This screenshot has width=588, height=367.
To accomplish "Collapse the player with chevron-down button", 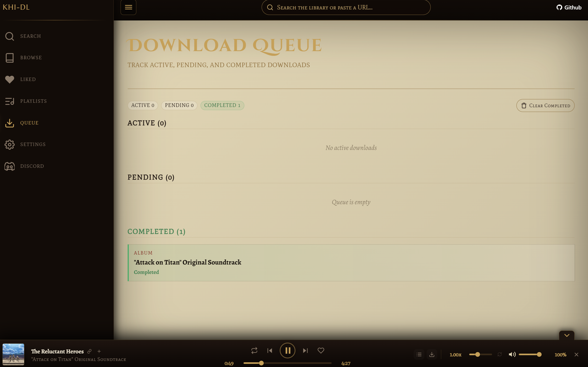I will [x=567, y=335].
